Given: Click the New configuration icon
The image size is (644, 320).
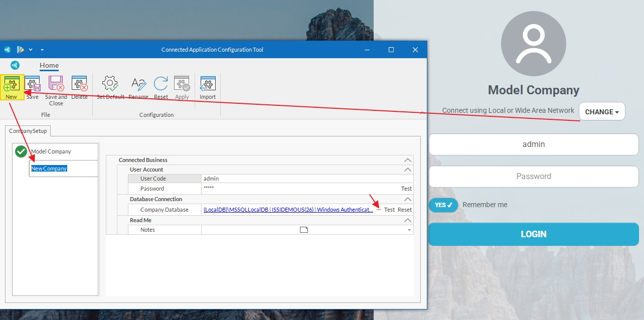Looking at the screenshot, I should tap(12, 84).
